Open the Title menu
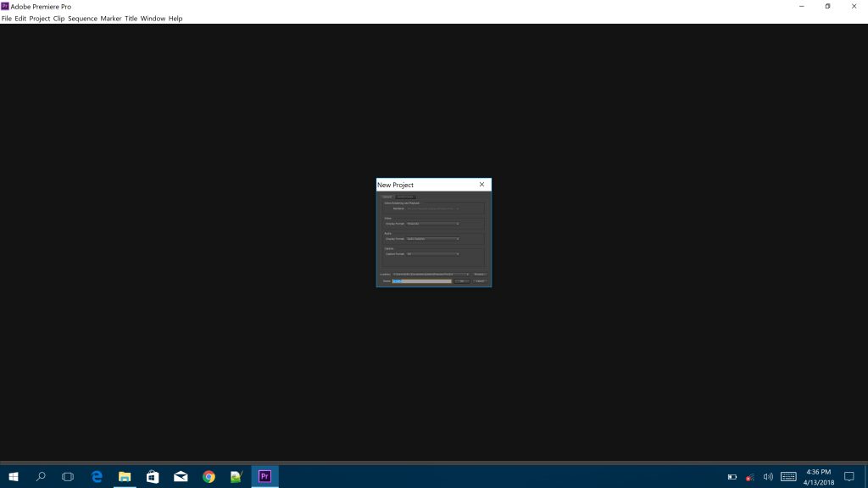868x488 pixels. (x=131, y=19)
